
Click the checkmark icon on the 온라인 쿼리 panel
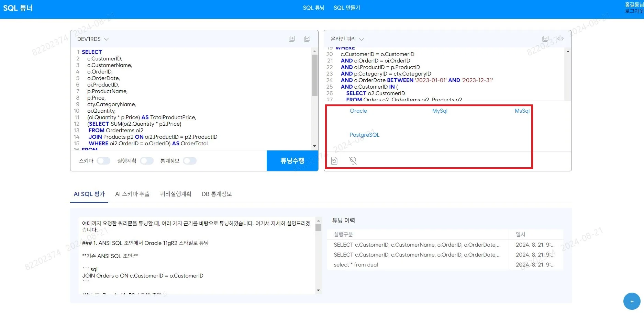pyautogui.click(x=545, y=38)
